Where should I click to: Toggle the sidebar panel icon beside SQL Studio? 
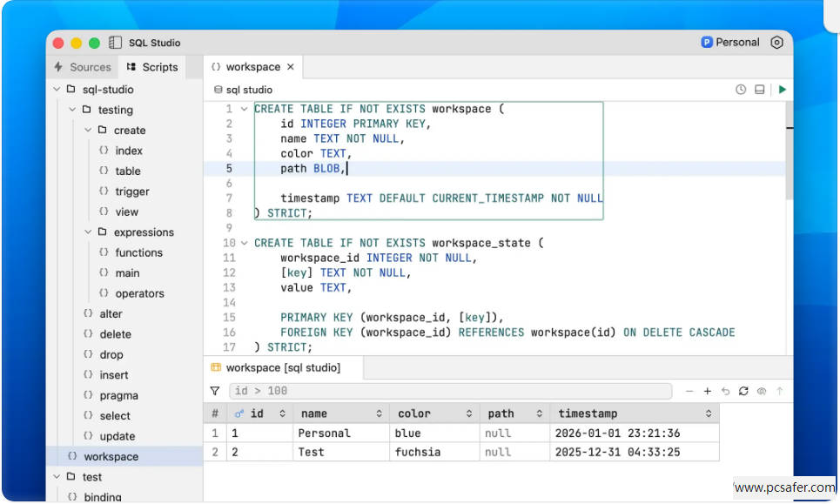pyautogui.click(x=116, y=43)
